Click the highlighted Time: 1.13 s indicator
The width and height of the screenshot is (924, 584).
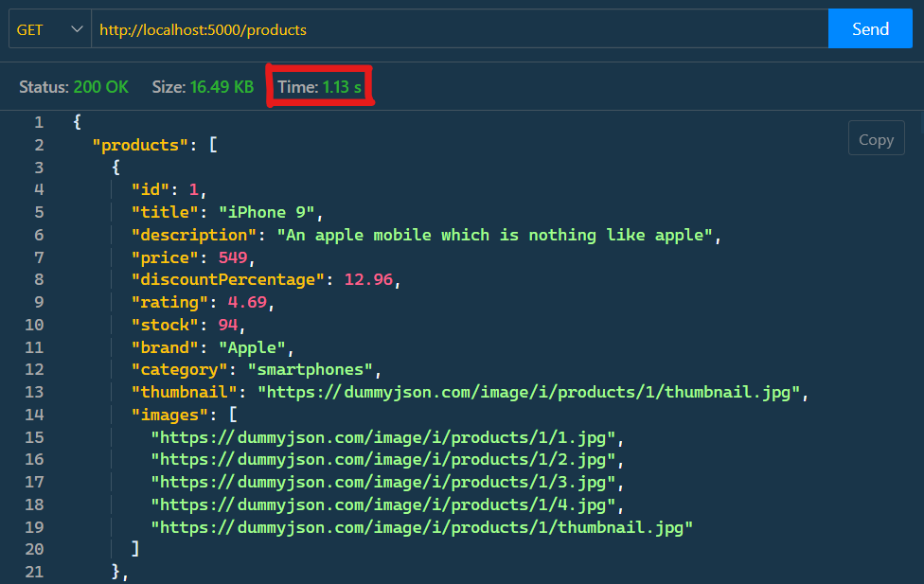tap(319, 85)
